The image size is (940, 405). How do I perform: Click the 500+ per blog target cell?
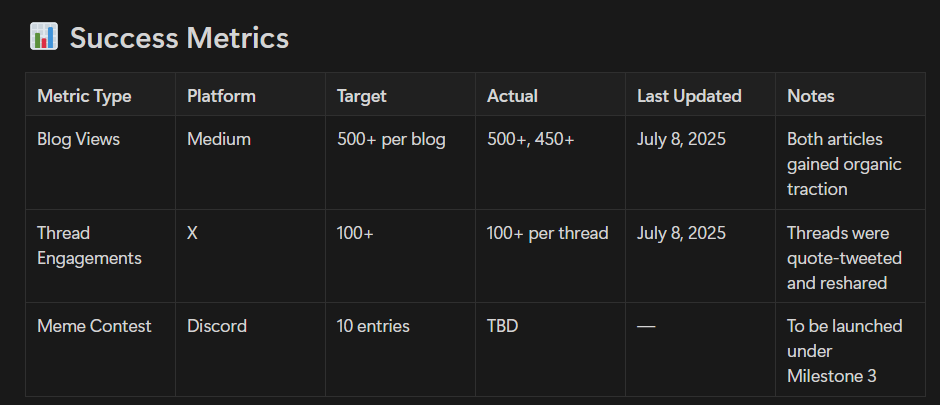(400, 162)
